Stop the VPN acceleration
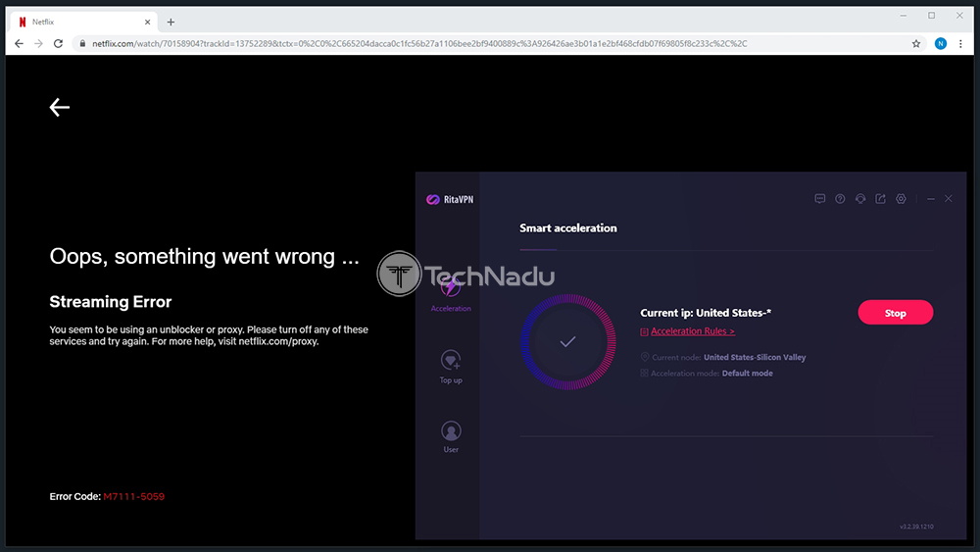Screen dimensions: 980x552 (x=895, y=313)
